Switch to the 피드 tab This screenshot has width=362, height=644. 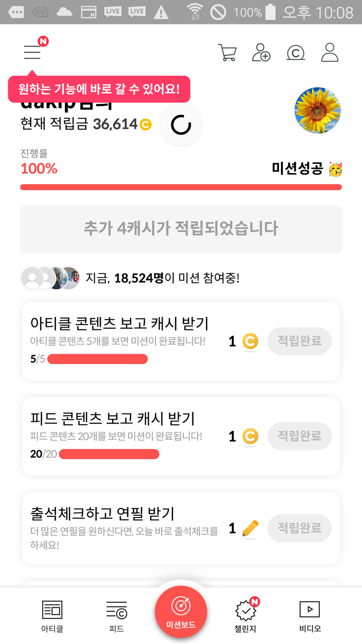116,616
